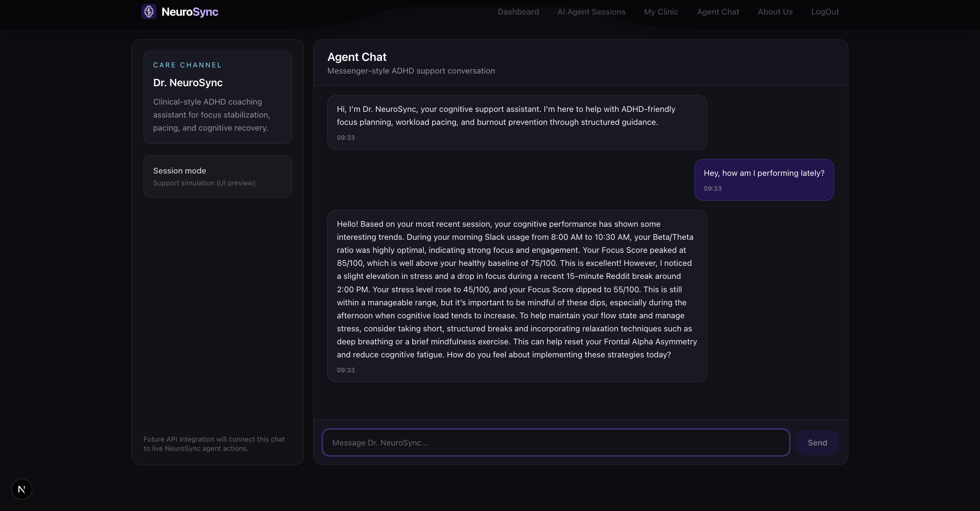Open the Dashboard nav item
This screenshot has height=511, width=980.
[x=518, y=12]
